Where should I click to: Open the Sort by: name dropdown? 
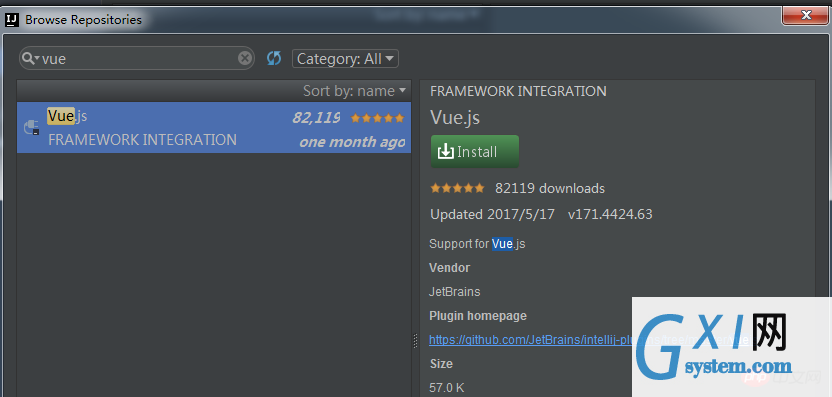354,91
